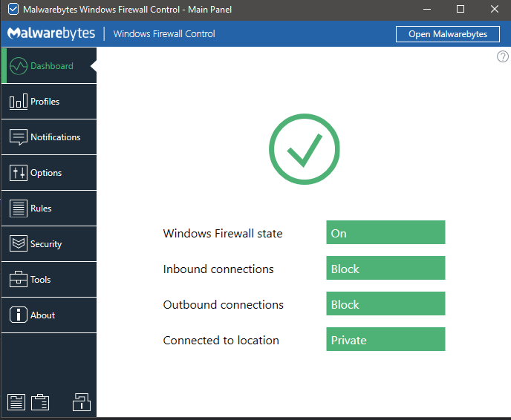Image resolution: width=511 pixels, height=420 pixels.
Task: Open the Tools section
Action: 49,279
